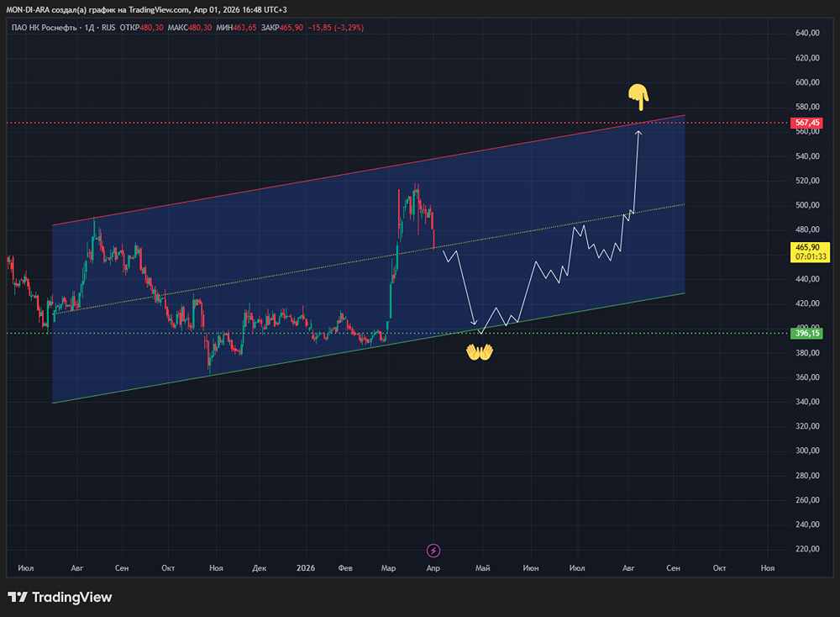The height and width of the screenshot is (617, 840).
Task: Click the pointing-down hand emoji marker
Action: tap(638, 97)
